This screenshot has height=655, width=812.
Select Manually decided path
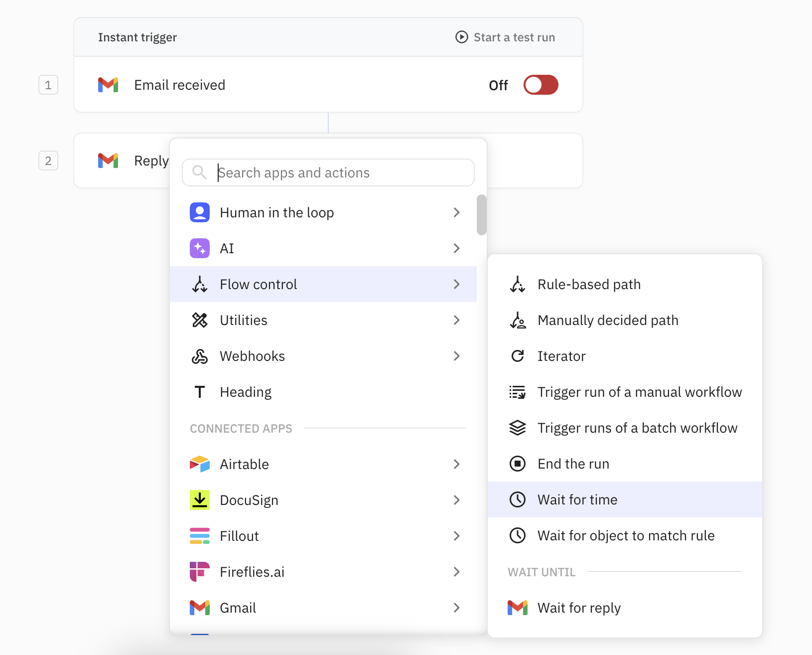click(608, 320)
